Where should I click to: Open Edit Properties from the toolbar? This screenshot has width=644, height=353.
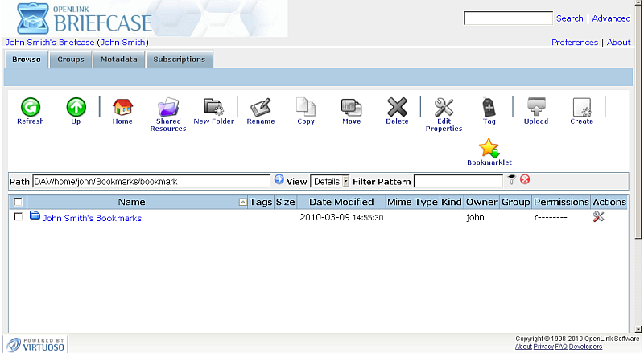pyautogui.click(x=444, y=108)
